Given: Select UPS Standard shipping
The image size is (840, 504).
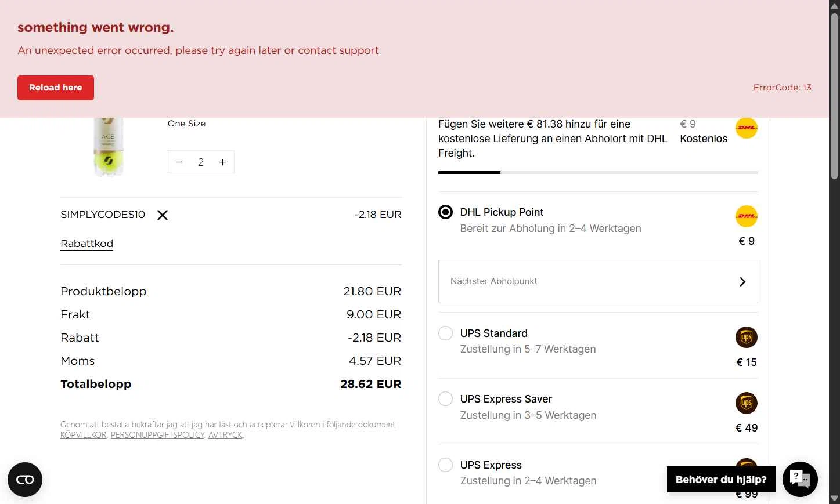Looking at the screenshot, I should (x=445, y=333).
